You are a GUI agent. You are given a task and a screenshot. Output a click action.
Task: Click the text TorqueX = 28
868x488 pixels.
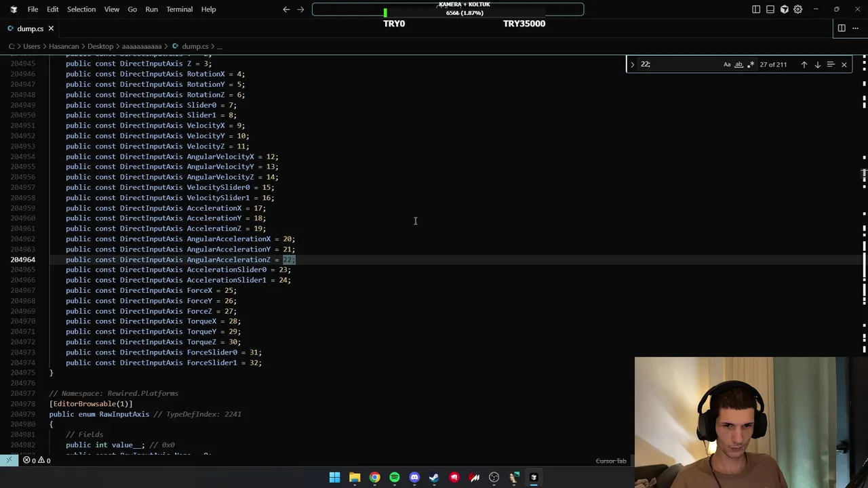[x=212, y=321]
